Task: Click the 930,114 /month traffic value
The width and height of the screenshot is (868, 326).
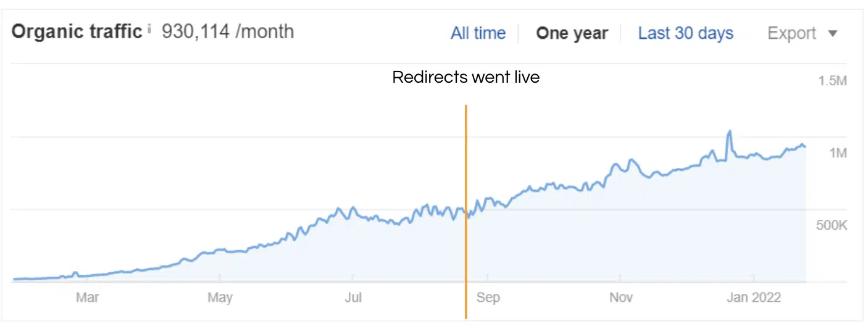Action: pyautogui.click(x=228, y=31)
